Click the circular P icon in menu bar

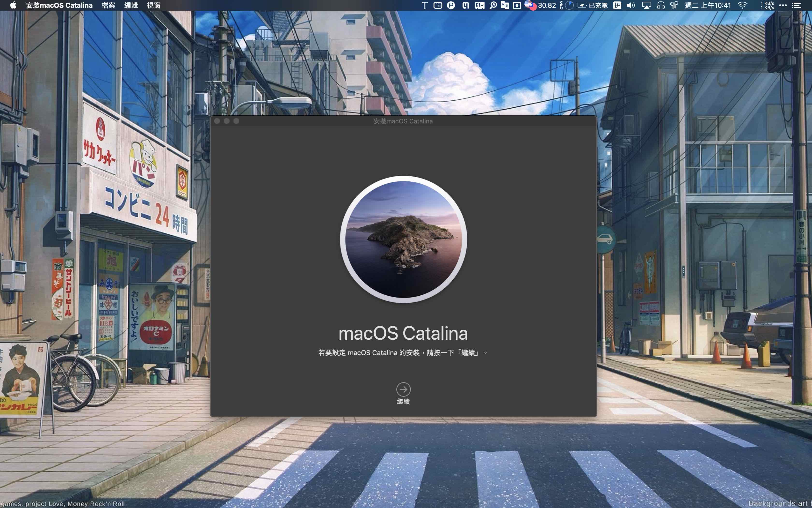(451, 5)
